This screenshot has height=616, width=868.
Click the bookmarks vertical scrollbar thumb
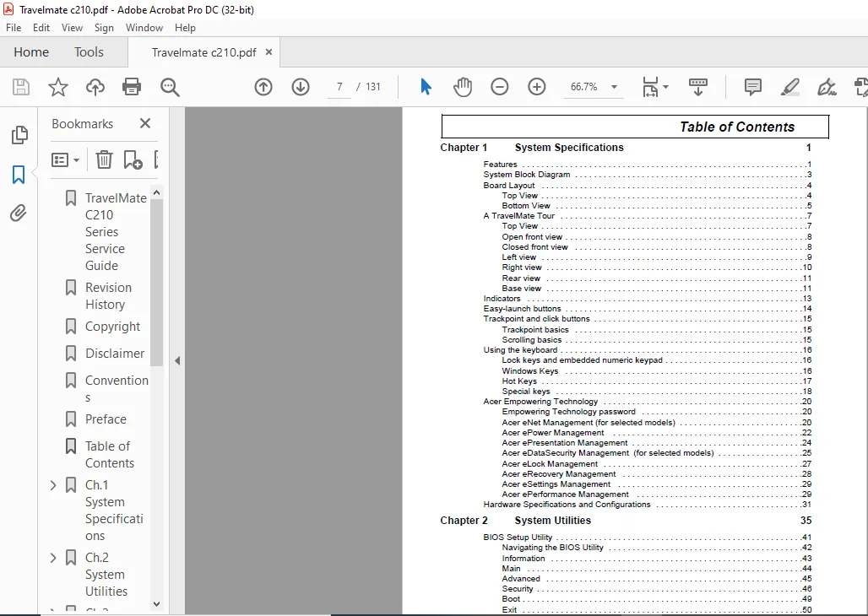point(157,283)
